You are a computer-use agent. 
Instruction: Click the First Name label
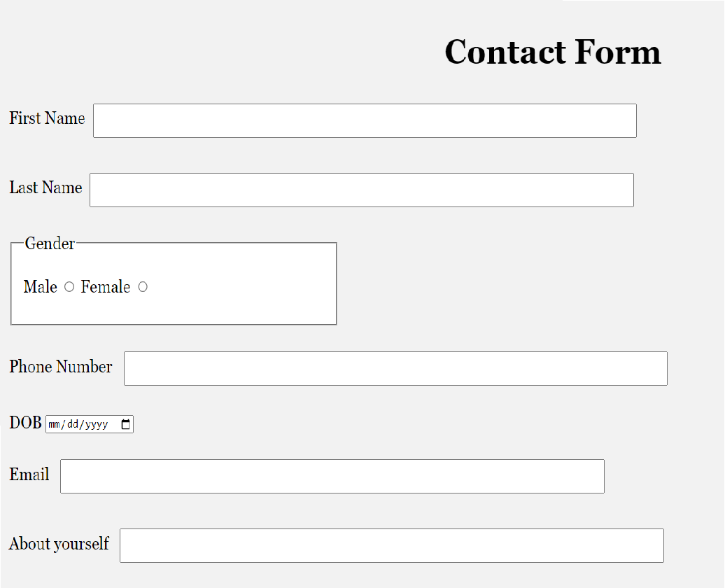click(x=47, y=118)
